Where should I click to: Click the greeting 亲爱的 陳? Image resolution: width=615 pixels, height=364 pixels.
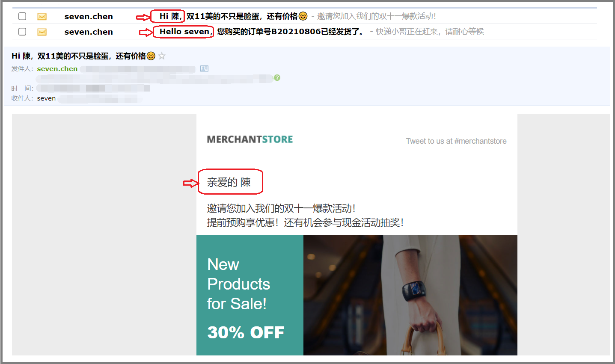pos(229,182)
